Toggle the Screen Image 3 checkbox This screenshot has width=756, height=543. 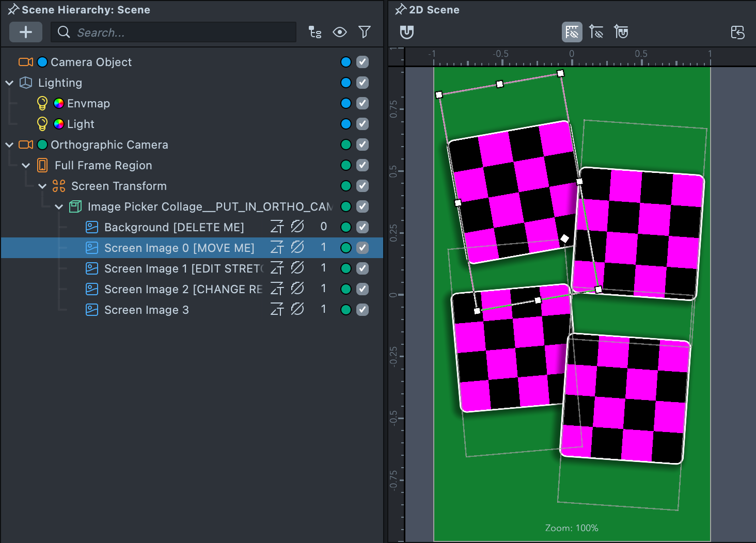coord(363,310)
